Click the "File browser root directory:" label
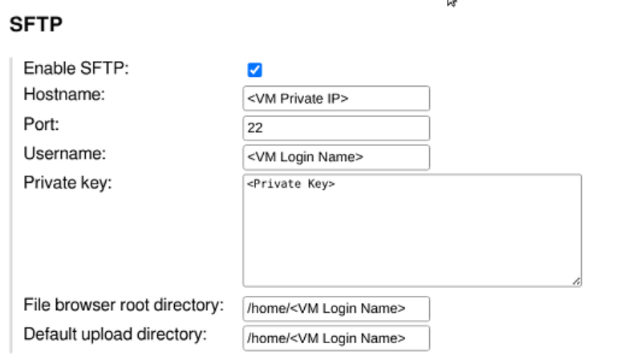The image size is (617, 364). click(123, 305)
